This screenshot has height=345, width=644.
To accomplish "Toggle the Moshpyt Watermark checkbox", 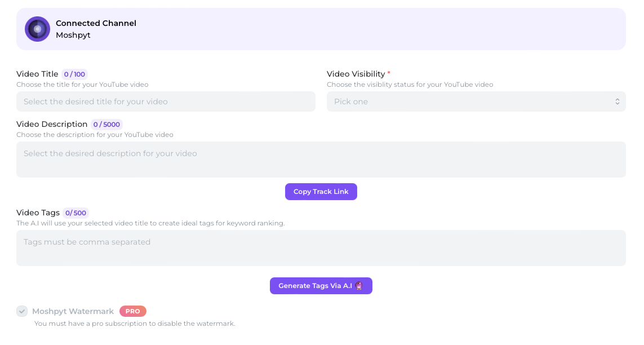I will pyautogui.click(x=22, y=311).
